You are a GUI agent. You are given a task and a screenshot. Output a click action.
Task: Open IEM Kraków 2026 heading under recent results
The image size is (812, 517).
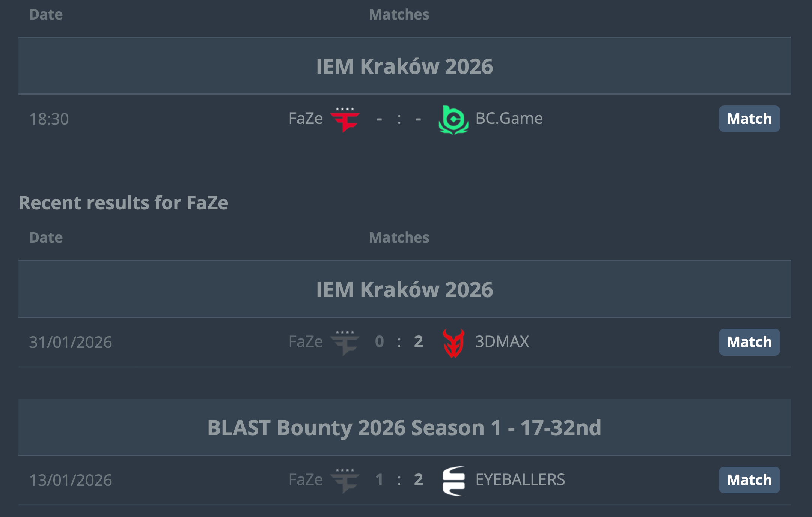404,290
